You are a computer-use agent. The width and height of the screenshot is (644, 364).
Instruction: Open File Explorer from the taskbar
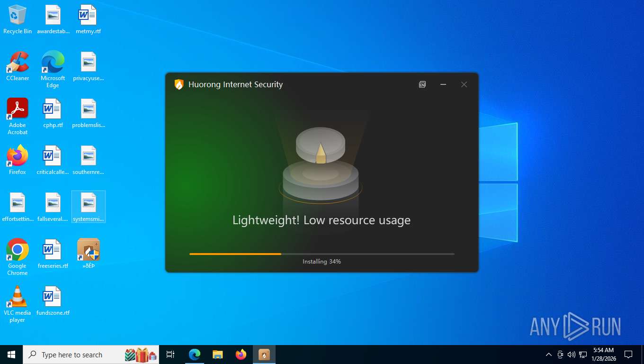click(x=218, y=355)
